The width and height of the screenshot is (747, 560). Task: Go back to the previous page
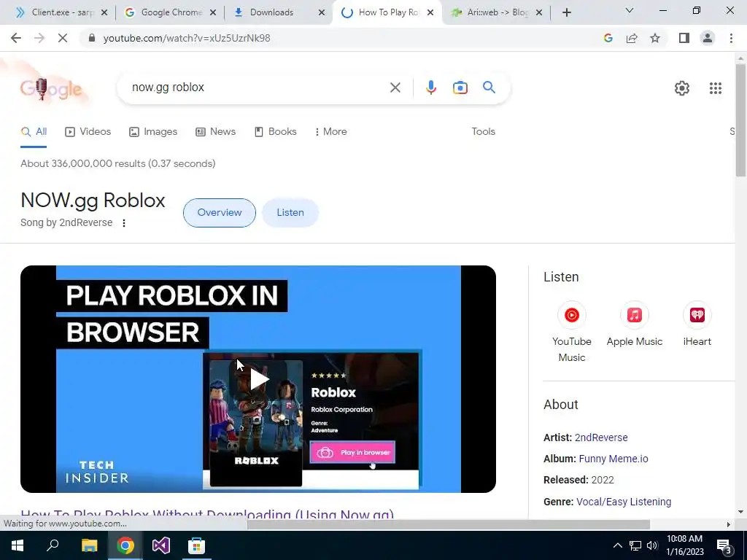(x=16, y=38)
